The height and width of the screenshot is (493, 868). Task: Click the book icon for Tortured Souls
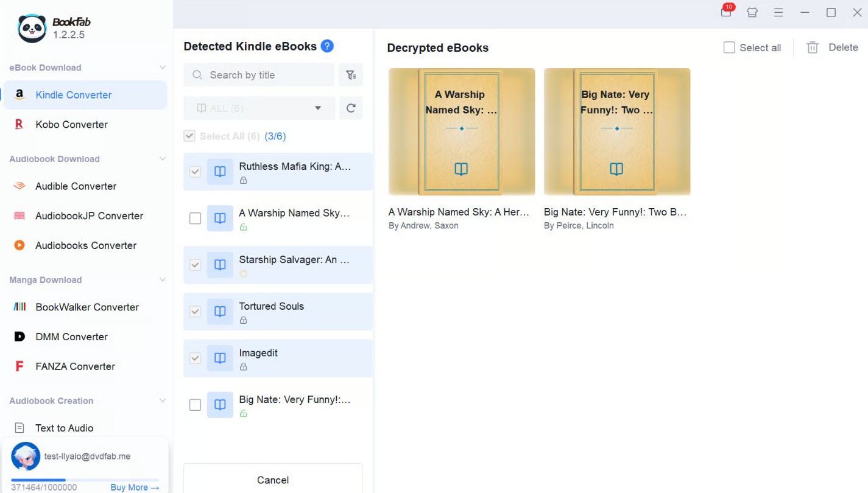pos(220,312)
